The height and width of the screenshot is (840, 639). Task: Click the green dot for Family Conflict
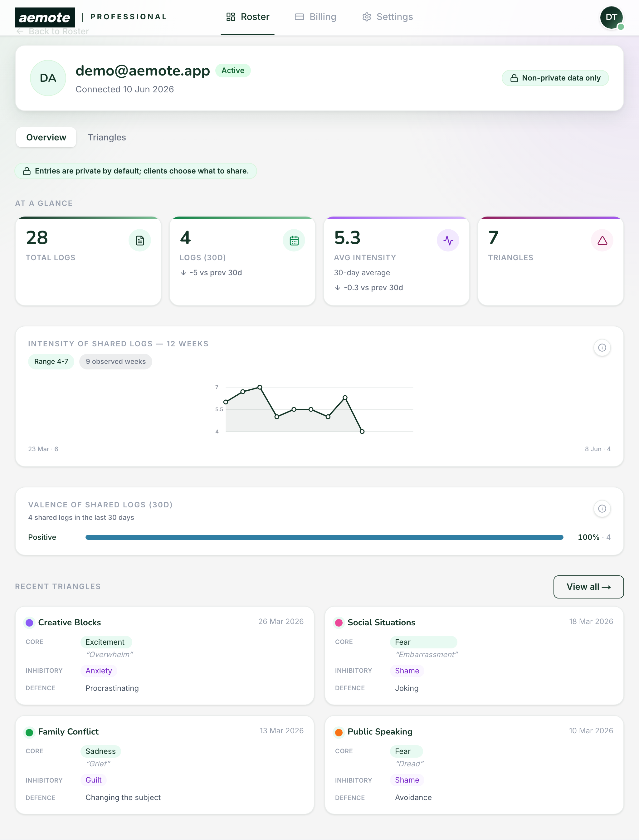coord(29,732)
